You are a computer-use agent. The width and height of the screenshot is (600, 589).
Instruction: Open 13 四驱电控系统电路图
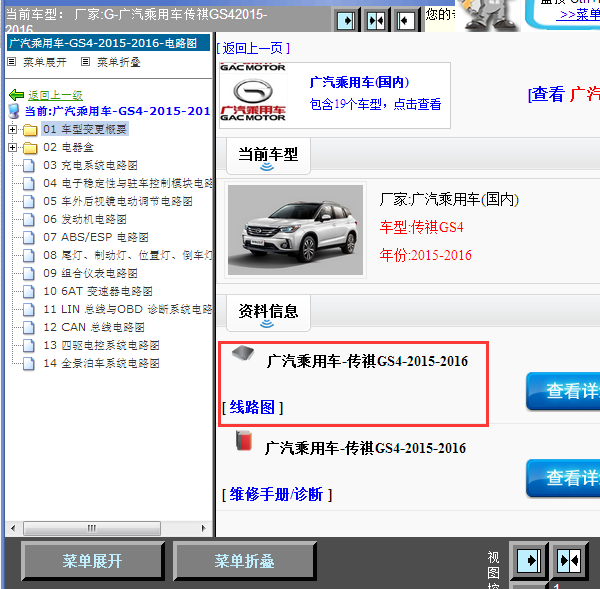click(101, 345)
